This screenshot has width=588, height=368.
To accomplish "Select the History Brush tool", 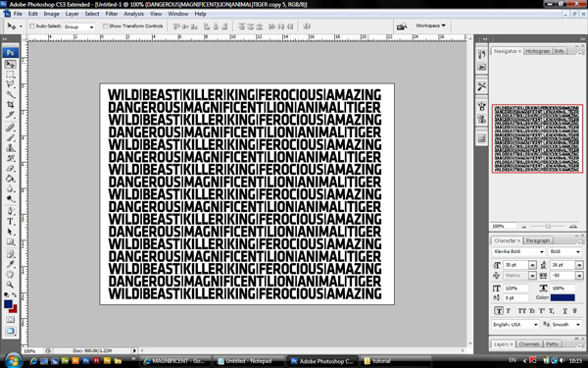I will [10, 158].
